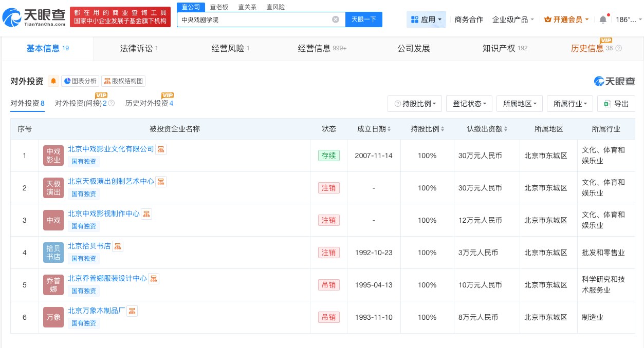Viewport: 644px width, 348px height.
Task: Open 图表分析 chart analysis view
Action: point(80,81)
